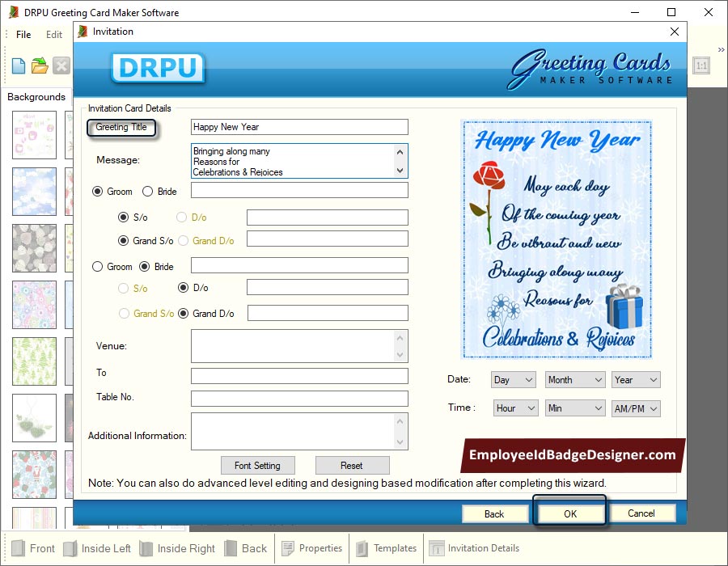Viewport: 728px width, 566px height.
Task: Click the Back button in wizard footer
Action: click(494, 513)
